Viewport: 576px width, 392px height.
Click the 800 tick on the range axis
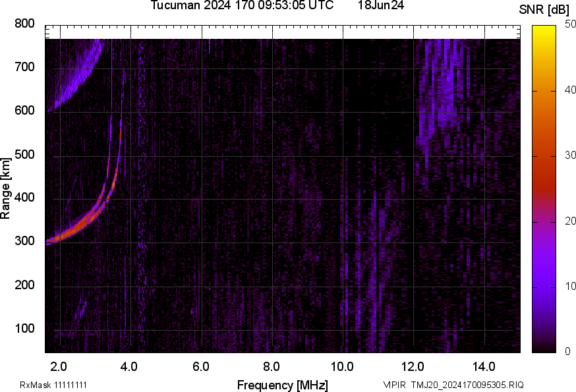(x=24, y=24)
